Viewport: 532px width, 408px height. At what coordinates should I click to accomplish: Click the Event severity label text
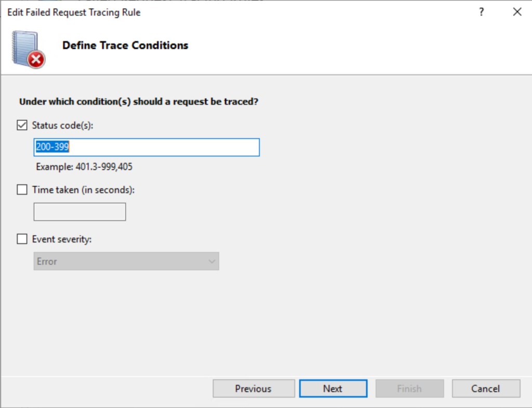point(62,239)
